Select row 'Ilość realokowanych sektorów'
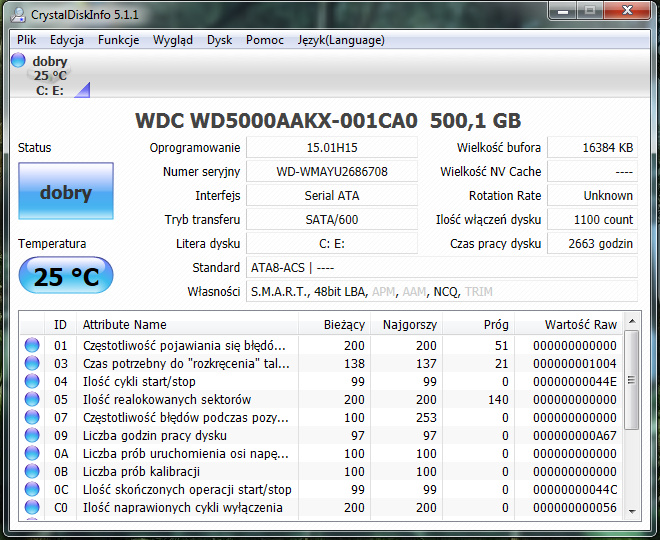The height and width of the screenshot is (540, 660). click(x=321, y=399)
